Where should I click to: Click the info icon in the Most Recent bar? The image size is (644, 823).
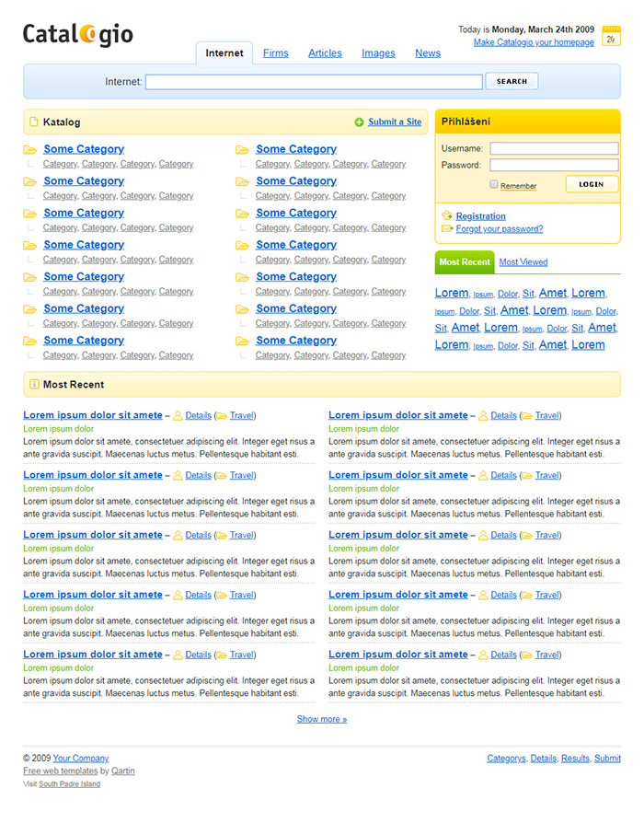pos(35,384)
